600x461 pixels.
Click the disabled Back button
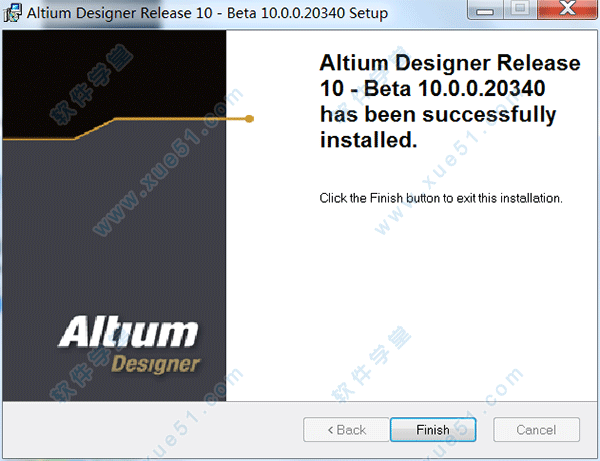346,430
